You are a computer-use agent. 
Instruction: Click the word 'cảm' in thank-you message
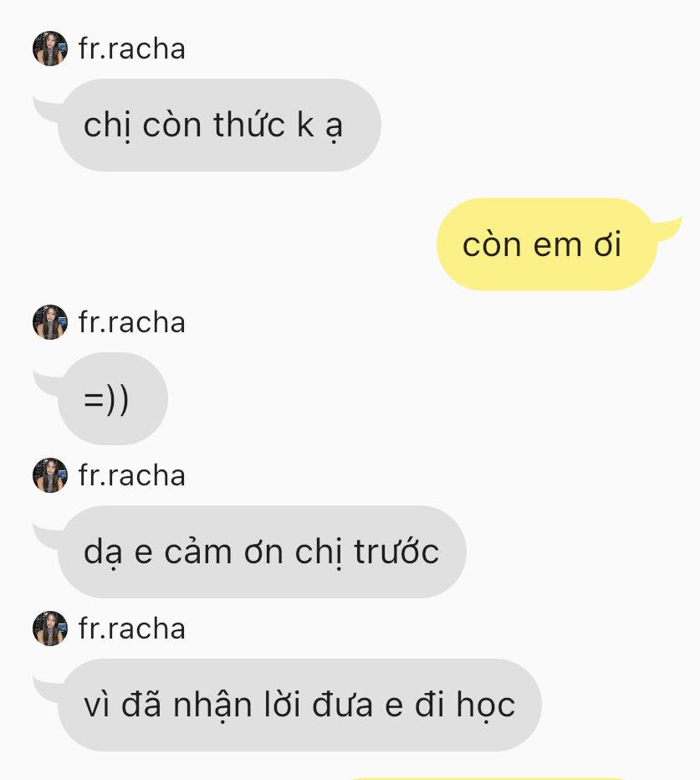[198, 552]
